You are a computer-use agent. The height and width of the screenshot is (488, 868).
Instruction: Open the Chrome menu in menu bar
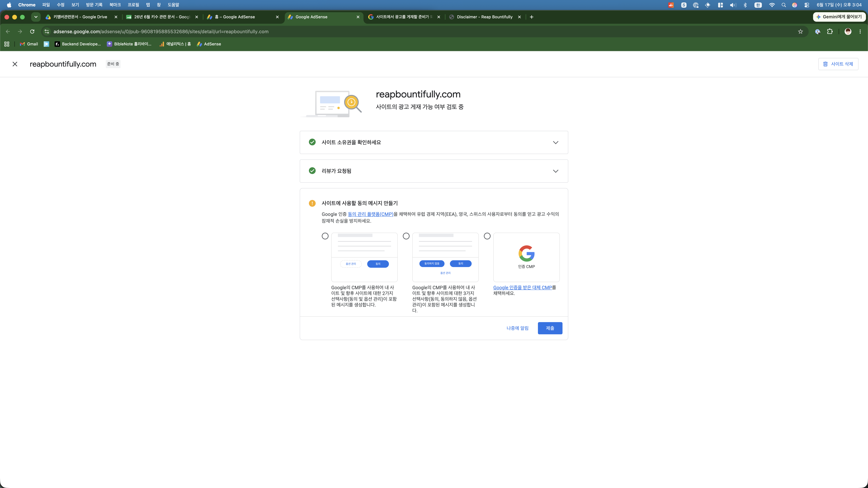pyautogui.click(x=27, y=5)
